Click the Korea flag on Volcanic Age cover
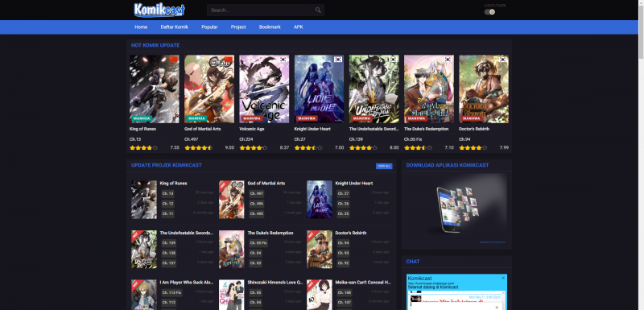Screen dimensions: 644x310 pyautogui.click(x=283, y=59)
